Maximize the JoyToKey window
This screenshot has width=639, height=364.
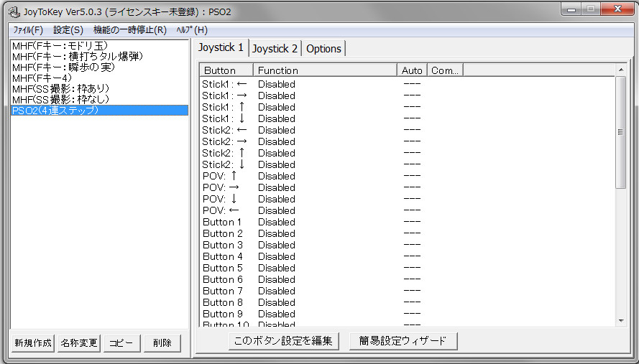pyautogui.click(x=591, y=9)
